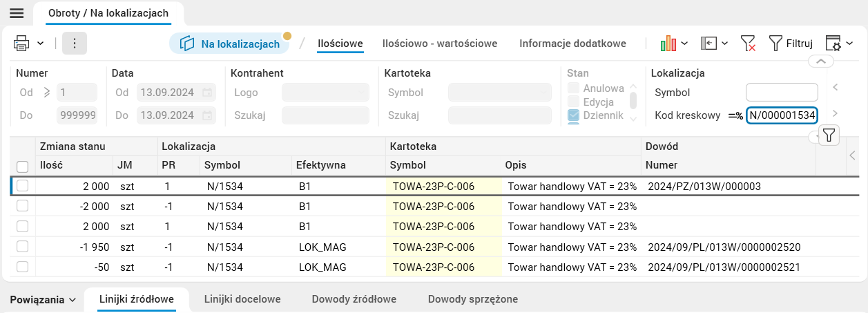Collapse the filter panel with the up chevron

(x=820, y=61)
